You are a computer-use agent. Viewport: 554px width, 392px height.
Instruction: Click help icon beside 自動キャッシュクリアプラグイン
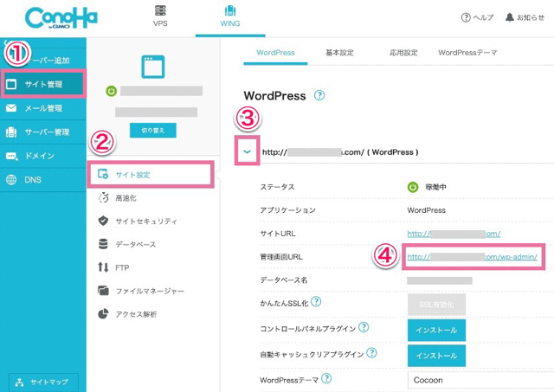[x=371, y=352]
